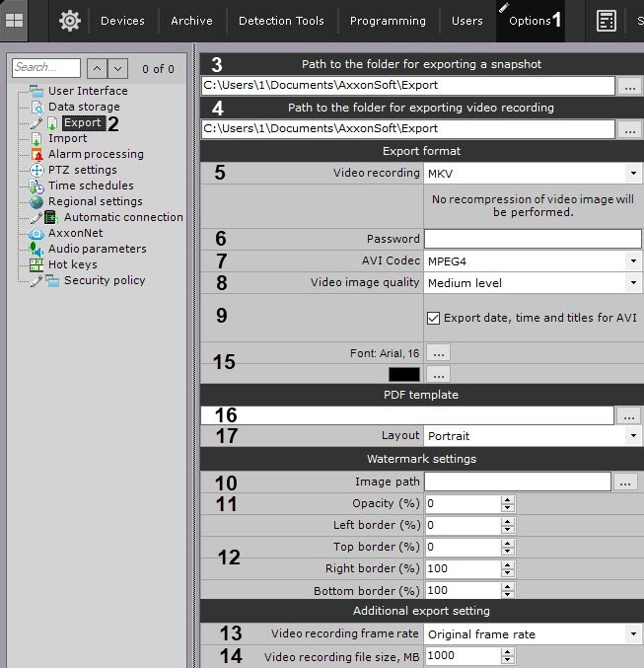Open the PDF Layout dropdown
Image resolution: width=644 pixels, height=668 pixels.
pos(633,435)
